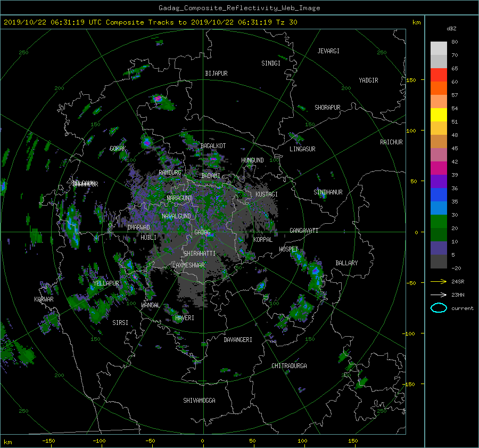Click the dBZ legend heading
Screen dimensions: 479x448
451,29
